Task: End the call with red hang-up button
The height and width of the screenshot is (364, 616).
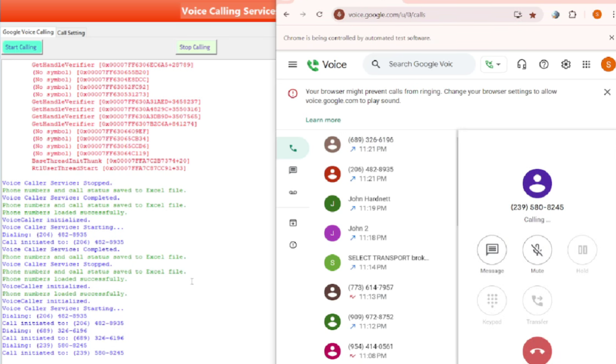Action: point(537,351)
